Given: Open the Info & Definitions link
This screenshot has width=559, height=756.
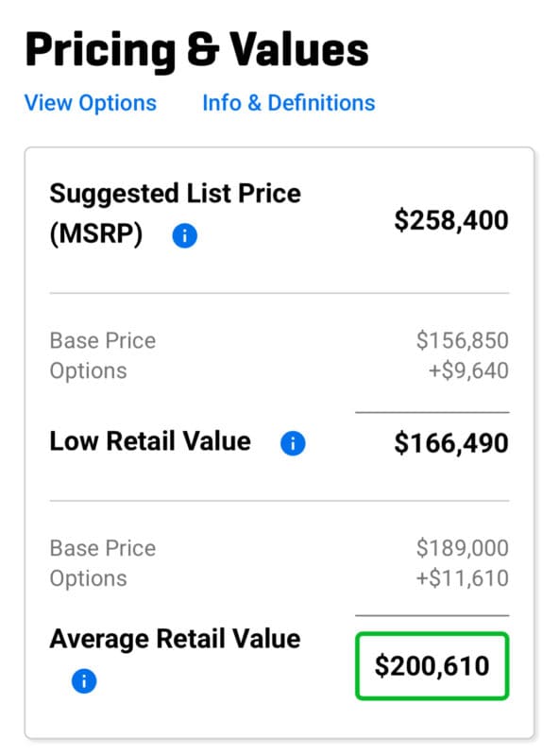Looking at the screenshot, I should pos(289,103).
